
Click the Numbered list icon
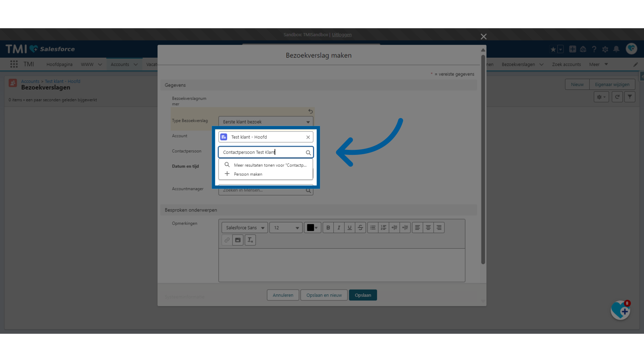point(383,227)
